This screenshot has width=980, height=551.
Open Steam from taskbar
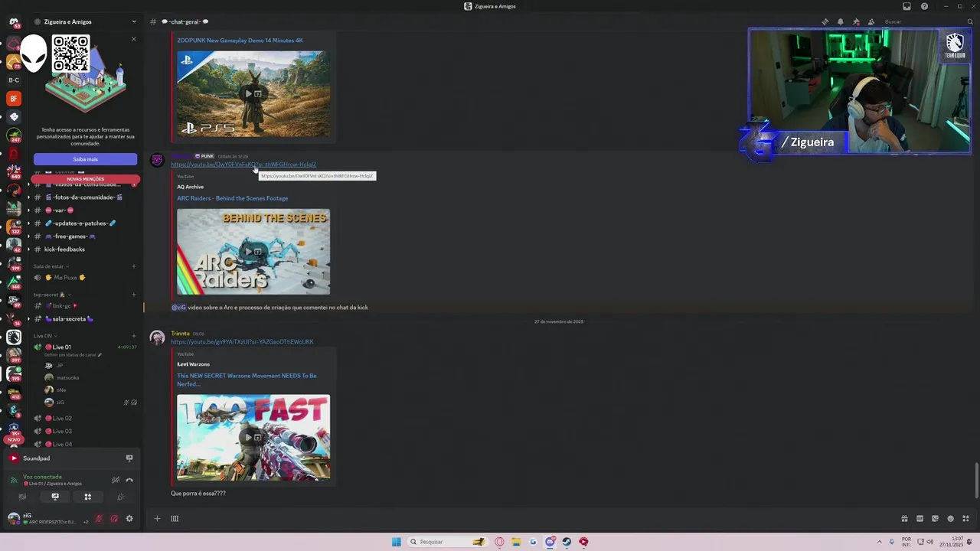pos(567,542)
